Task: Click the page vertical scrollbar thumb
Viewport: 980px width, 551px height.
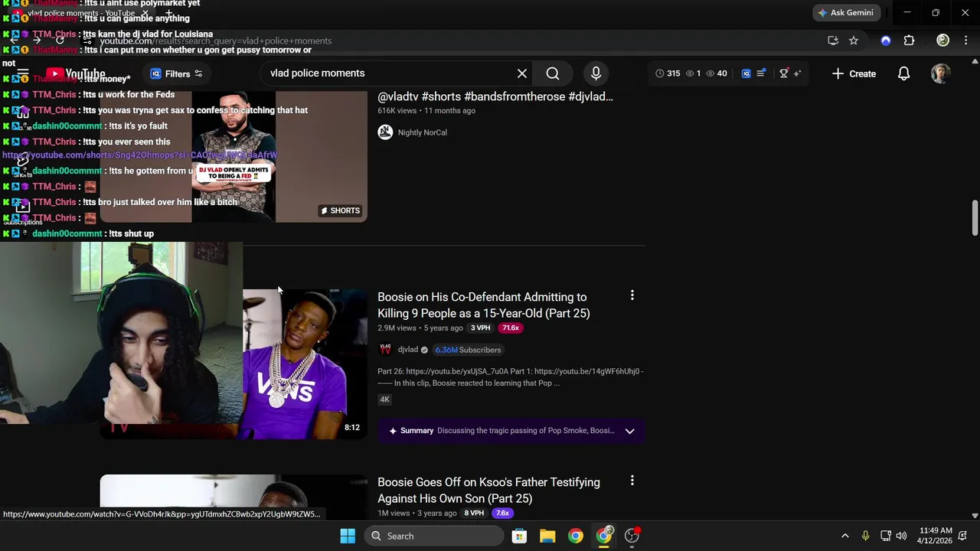Action: click(x=975, y=219)
